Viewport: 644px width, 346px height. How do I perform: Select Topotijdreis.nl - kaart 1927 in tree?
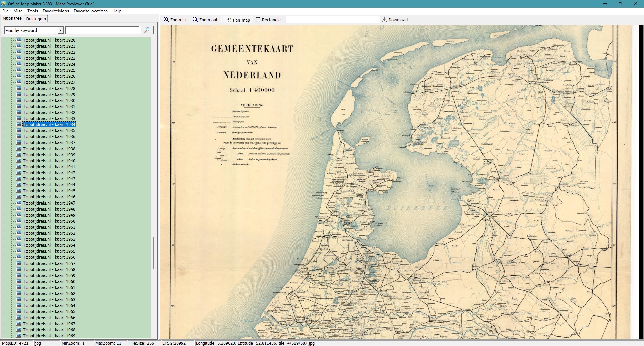pos(49,82)
